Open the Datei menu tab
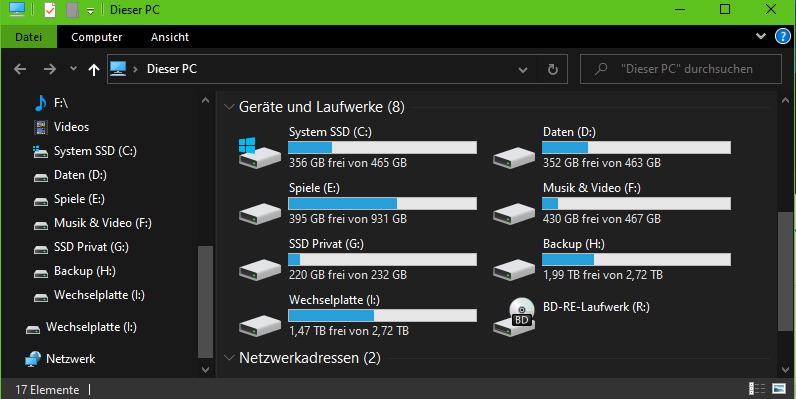 [x=28, y=37]
